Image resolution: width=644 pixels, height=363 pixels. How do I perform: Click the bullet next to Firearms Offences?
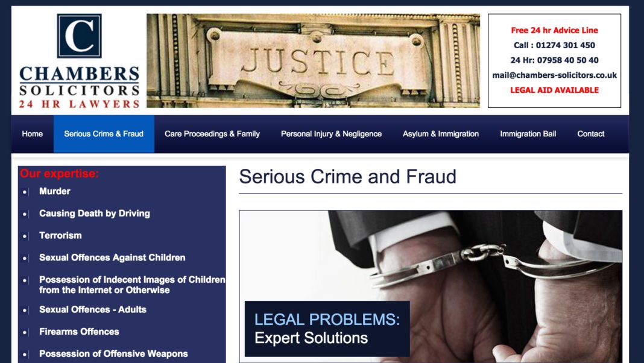point(25,332)
